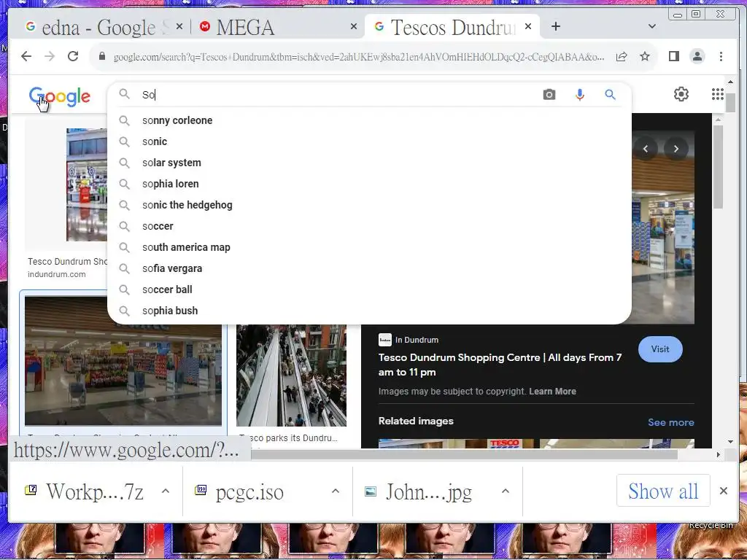This screenshot has width=747, height=560.
Task: Click the address bar URL
Action: pos(359,57)
